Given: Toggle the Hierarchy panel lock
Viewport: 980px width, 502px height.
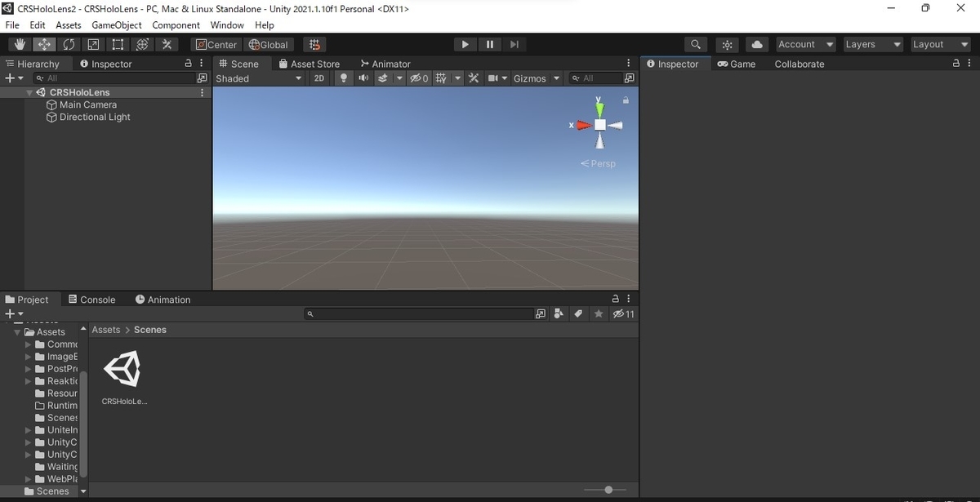Looking at the screenshot, I should click(189, 64).
